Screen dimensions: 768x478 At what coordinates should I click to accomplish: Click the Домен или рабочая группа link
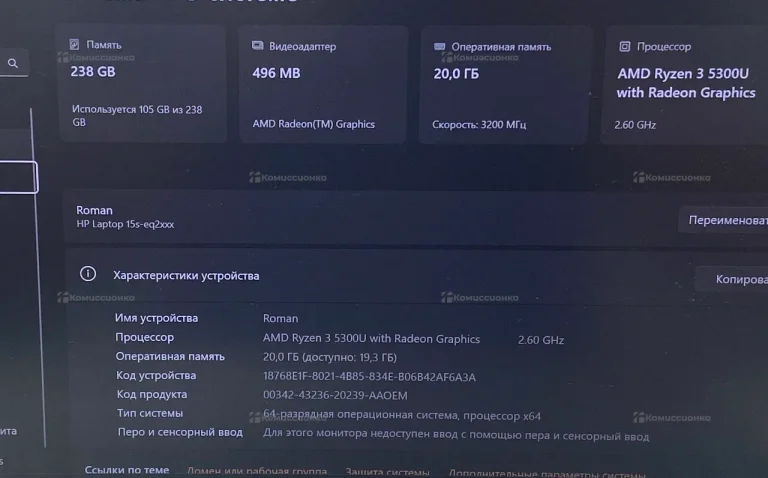click(257, 471)
